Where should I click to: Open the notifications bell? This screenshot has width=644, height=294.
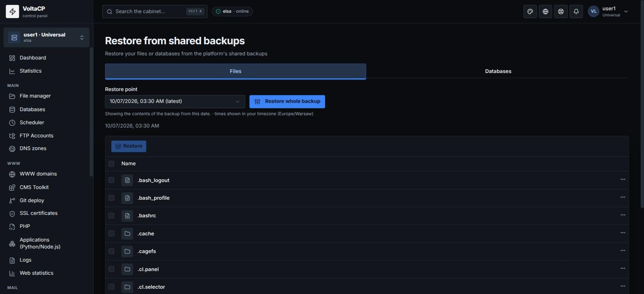tap(576, 11)
